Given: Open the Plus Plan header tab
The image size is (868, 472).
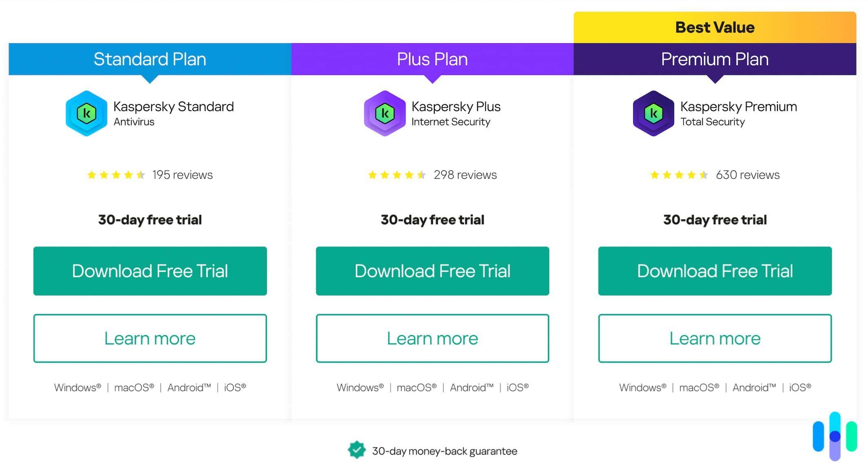Looking at the screenshot, I should (x=432, y=59).
